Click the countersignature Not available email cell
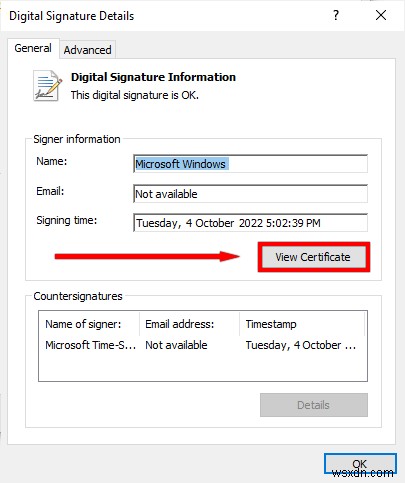 click(176, 345)
